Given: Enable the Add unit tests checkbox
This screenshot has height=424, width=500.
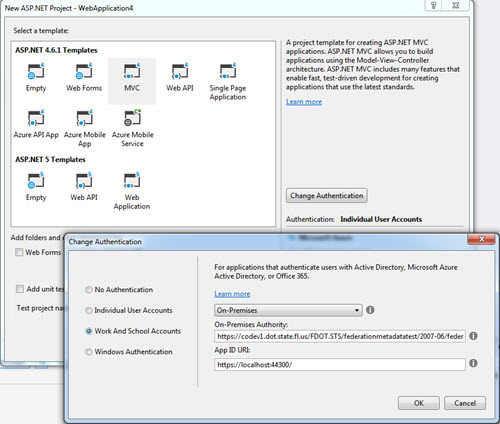Looking at the screenshot, I should (20, 289).
